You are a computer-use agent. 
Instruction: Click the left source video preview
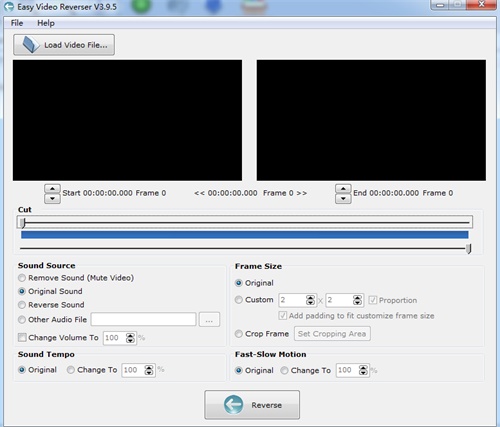click(127, 120)
